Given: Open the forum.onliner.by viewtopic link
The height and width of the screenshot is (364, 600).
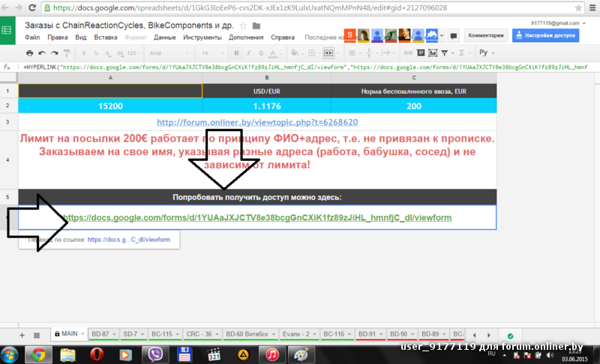Looking at the screenshot, I should 257,122.
